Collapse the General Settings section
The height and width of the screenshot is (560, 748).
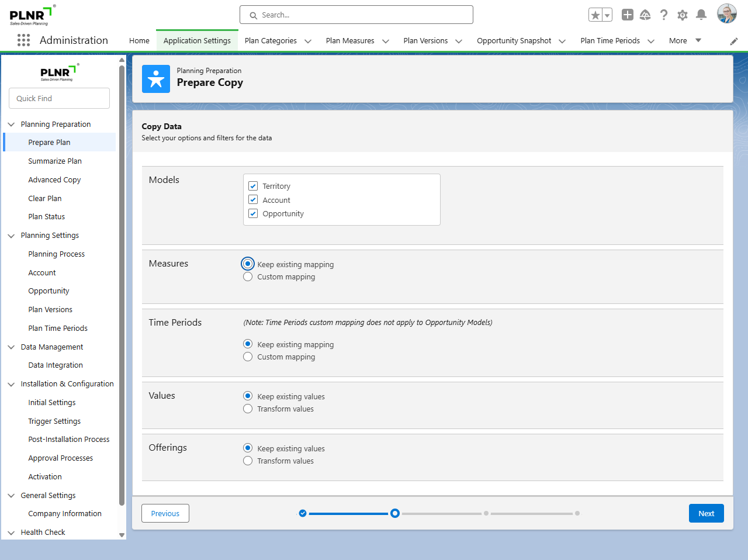tap(11, 496)
